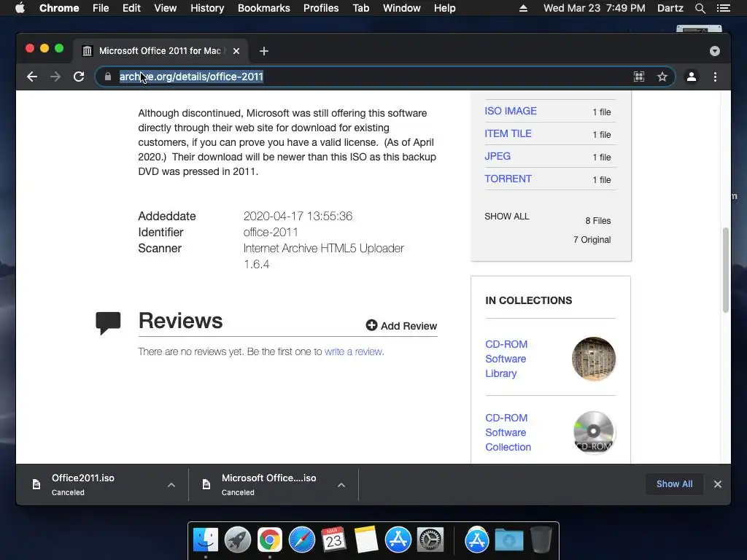Click the Dartz user name in menu bar
The height and width of the screenshot is (560, 747).
coord(670,8)
